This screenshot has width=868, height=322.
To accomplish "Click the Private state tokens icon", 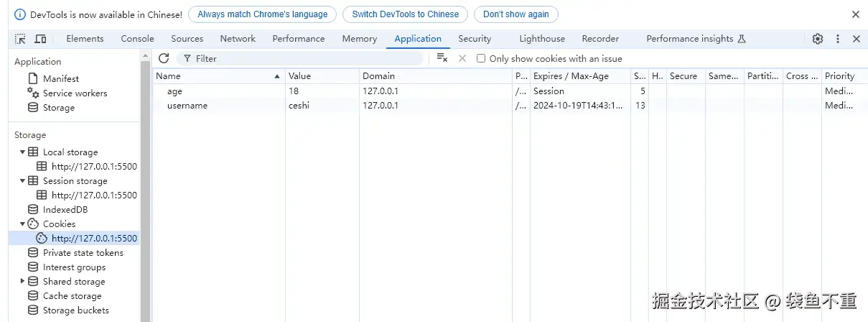I will [33, 252].
